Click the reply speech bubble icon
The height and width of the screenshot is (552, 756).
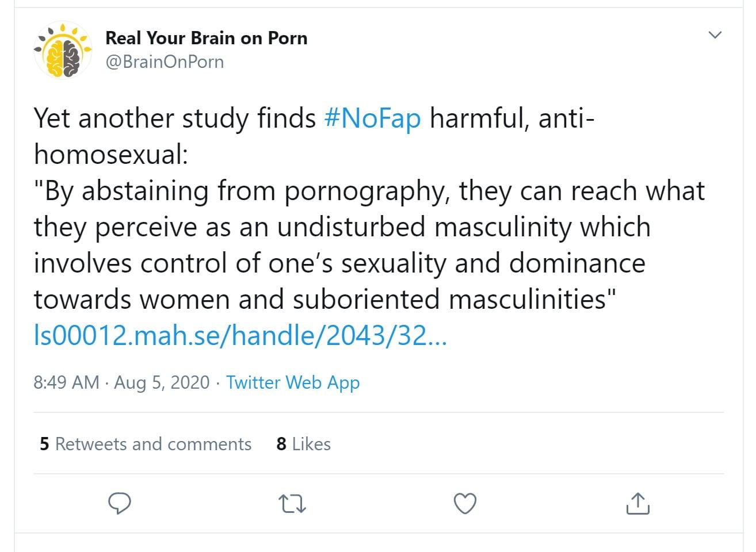tap(120, 504)
